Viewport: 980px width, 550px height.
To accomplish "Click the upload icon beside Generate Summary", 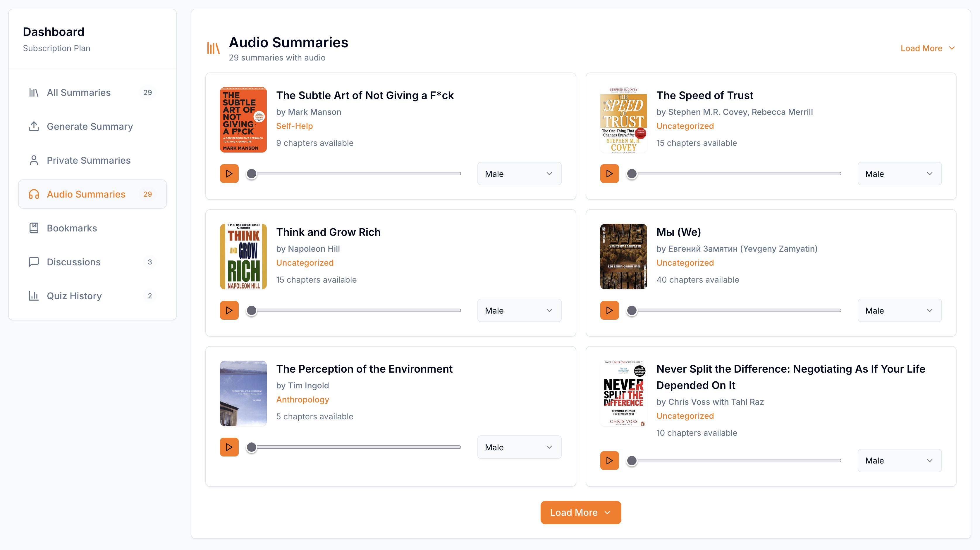I will coord(34,127).
